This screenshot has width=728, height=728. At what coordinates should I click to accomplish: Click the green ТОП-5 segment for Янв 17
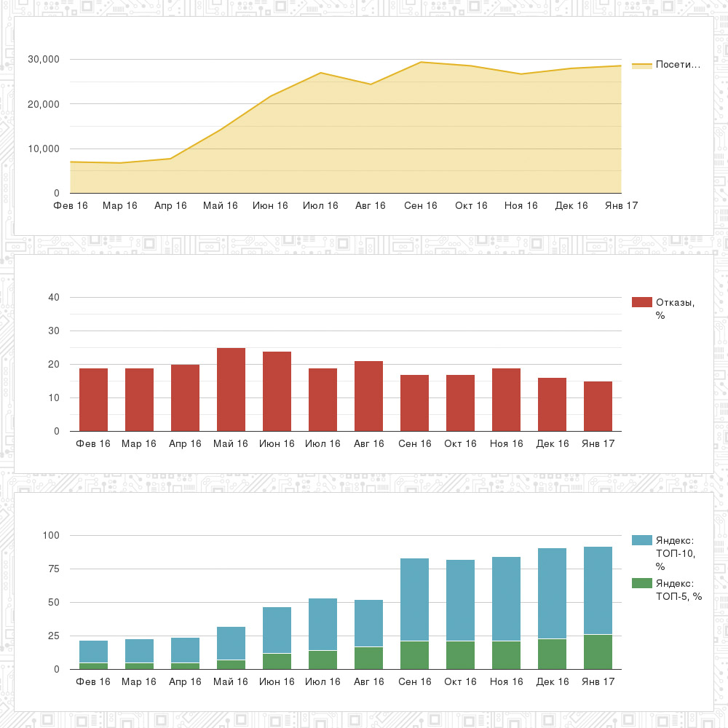coord(598,652)
